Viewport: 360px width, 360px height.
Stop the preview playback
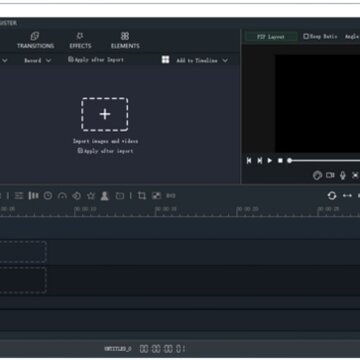[280, 161]
